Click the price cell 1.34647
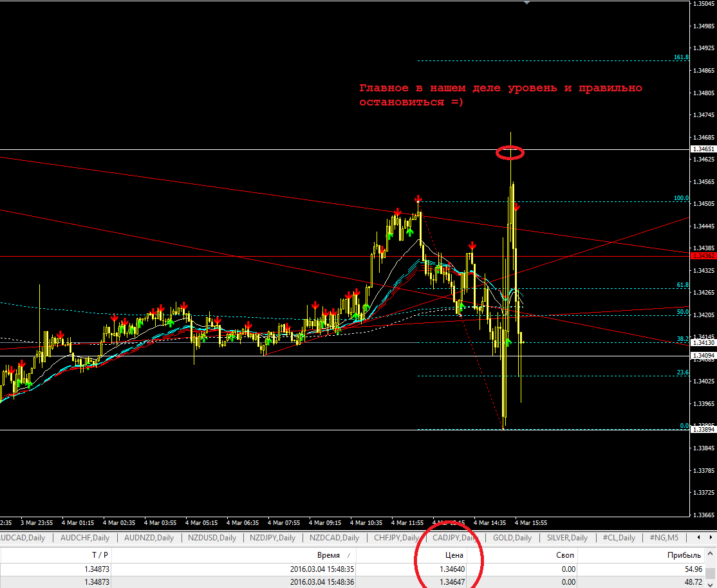The width and height of the screenshot is (717, 588). 452,582
